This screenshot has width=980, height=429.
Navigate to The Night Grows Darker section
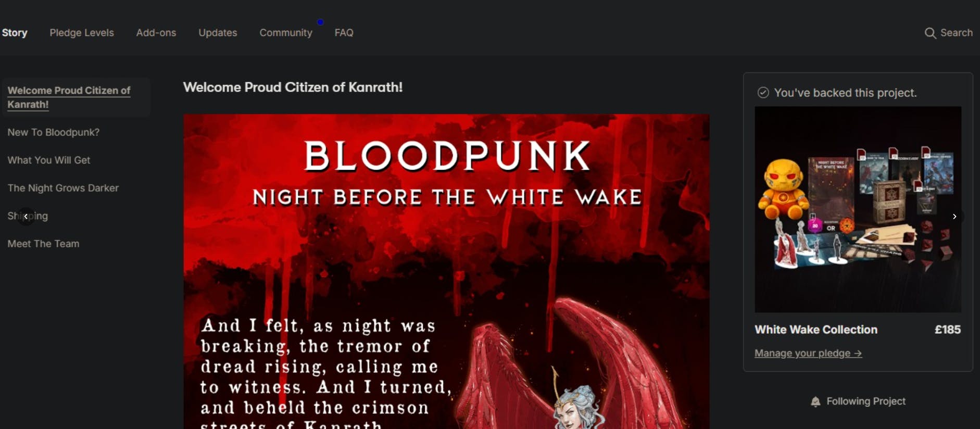coord(63,188)
